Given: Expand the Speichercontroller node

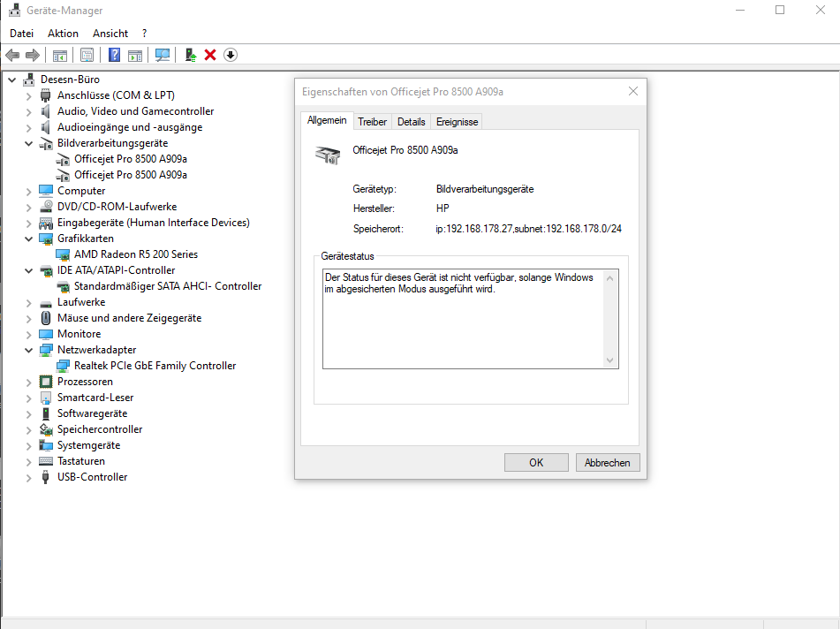Looking at the screenshot, I should pos(29,429).
